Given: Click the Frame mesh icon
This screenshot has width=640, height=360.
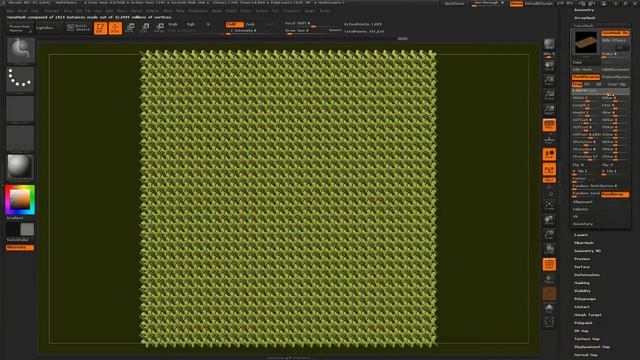Looking at the screenshot, I should point(549,205).
